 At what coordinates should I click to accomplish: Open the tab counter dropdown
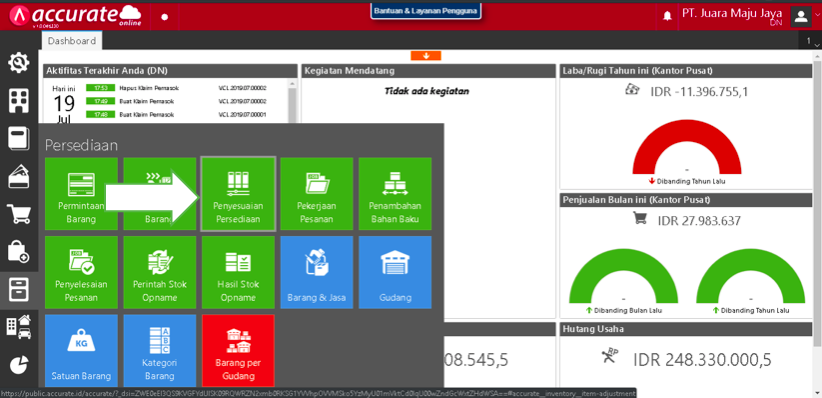point(811,41)
